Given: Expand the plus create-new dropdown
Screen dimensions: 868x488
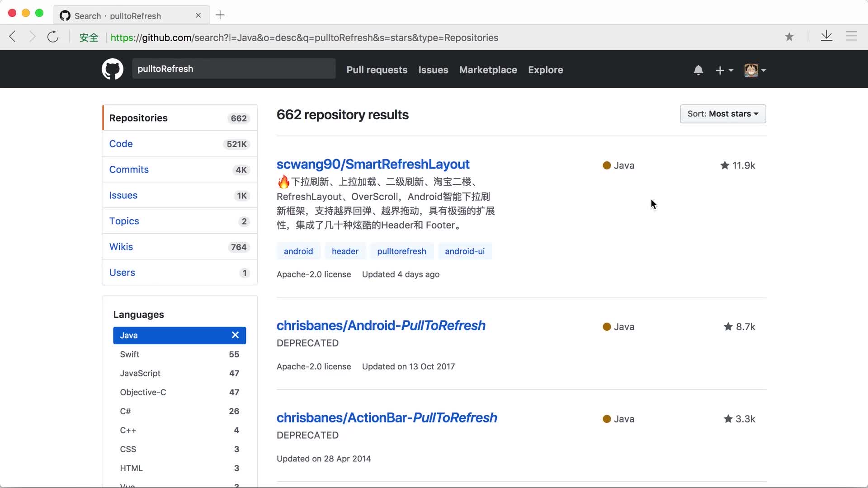Looking at the screenshot, I should [724, 70].
